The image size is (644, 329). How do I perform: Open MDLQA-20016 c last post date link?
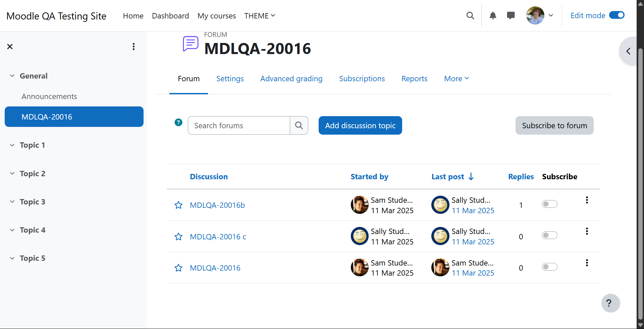coord(473,242)
